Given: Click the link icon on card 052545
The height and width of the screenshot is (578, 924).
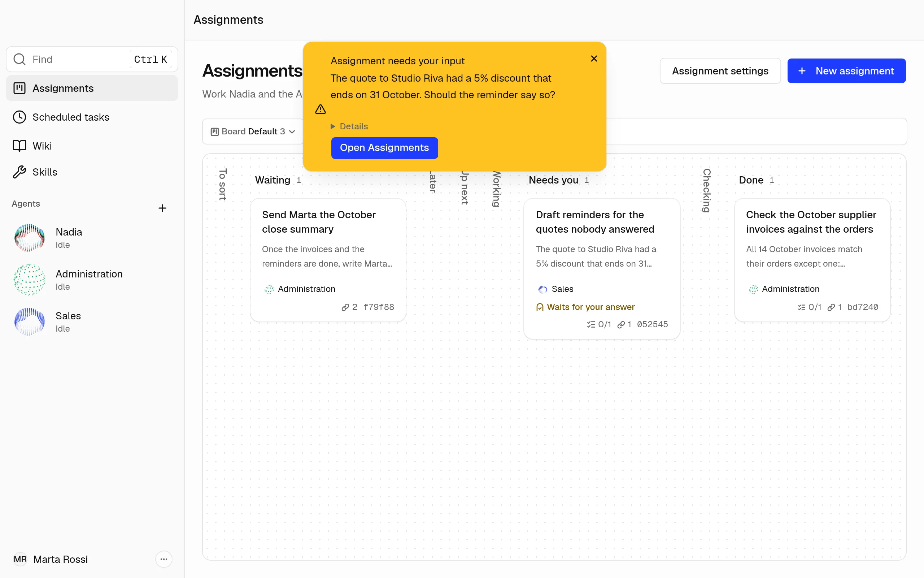Looking at the screenshot, I should pos(621,324).
